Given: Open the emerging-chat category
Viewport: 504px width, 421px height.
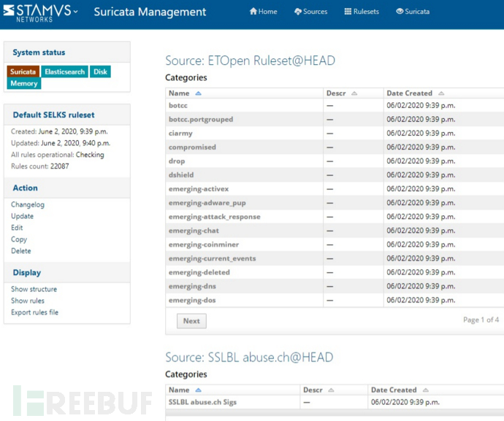Looking at the screenshot, I should point(194,231).
